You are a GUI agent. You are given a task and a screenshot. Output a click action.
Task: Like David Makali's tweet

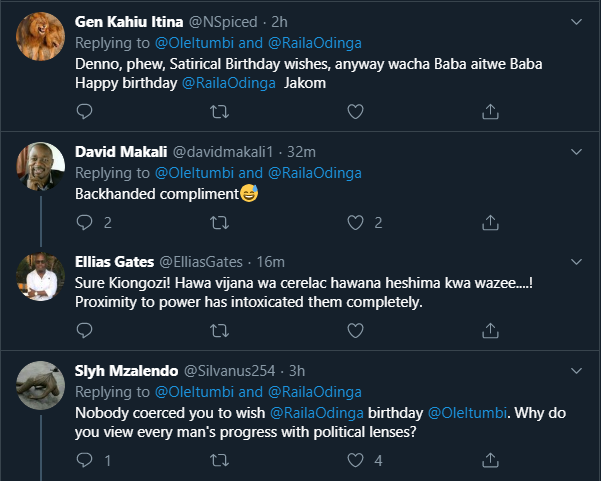pyautogui.click(x=356, y=222)
